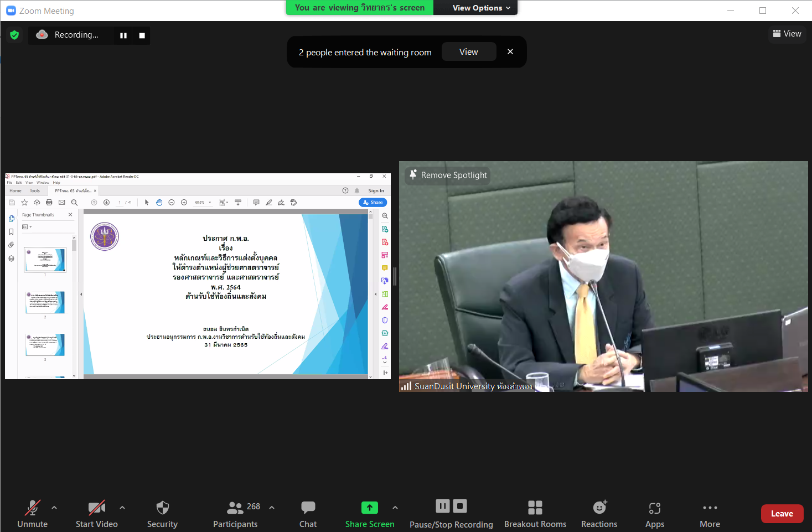Leave the meeting
812x532 pixels.
[782, 514]
